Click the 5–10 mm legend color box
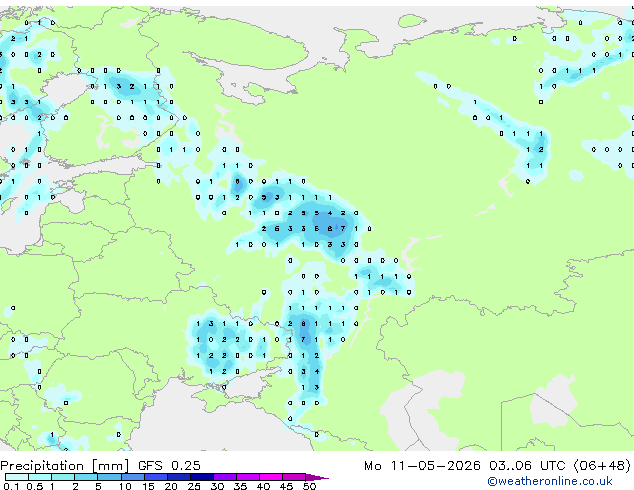This screenshot has height=490, width=634. (109, 477)
